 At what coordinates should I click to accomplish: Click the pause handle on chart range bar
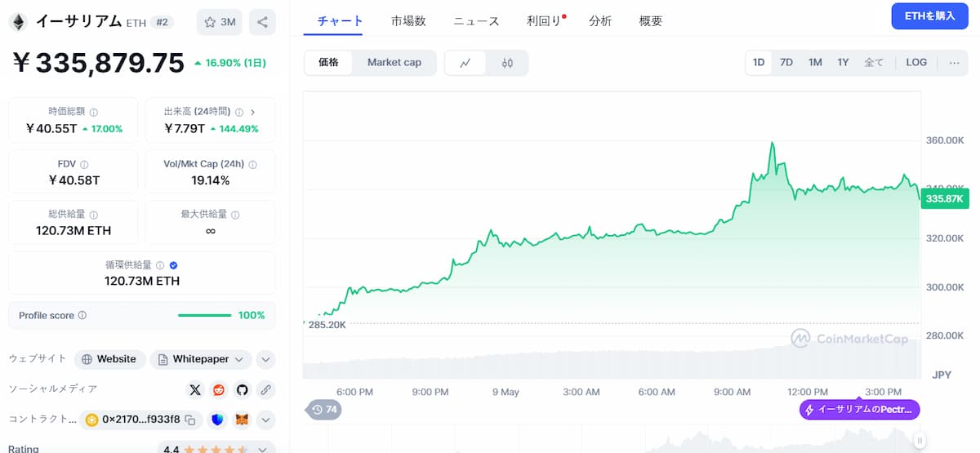(919, 442)
